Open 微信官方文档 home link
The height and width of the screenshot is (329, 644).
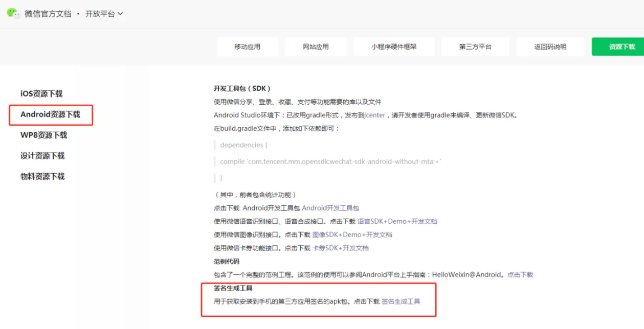point(48,14)
